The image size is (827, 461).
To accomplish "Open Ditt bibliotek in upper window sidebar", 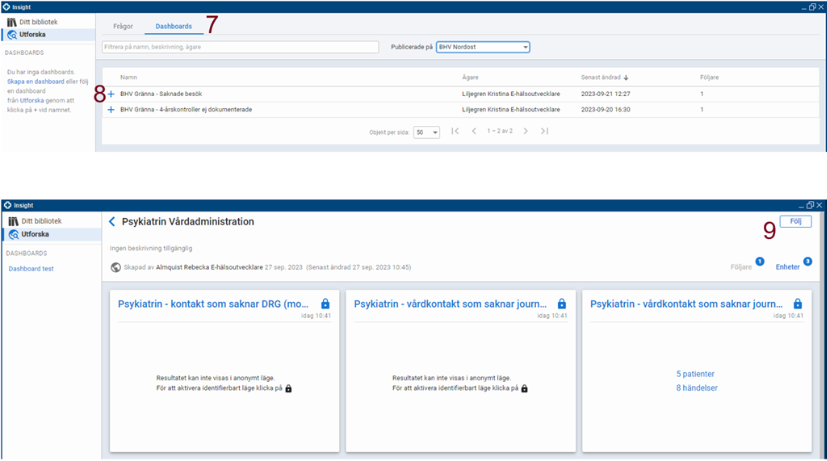I will pyautogui.click(x=39, y=22).
